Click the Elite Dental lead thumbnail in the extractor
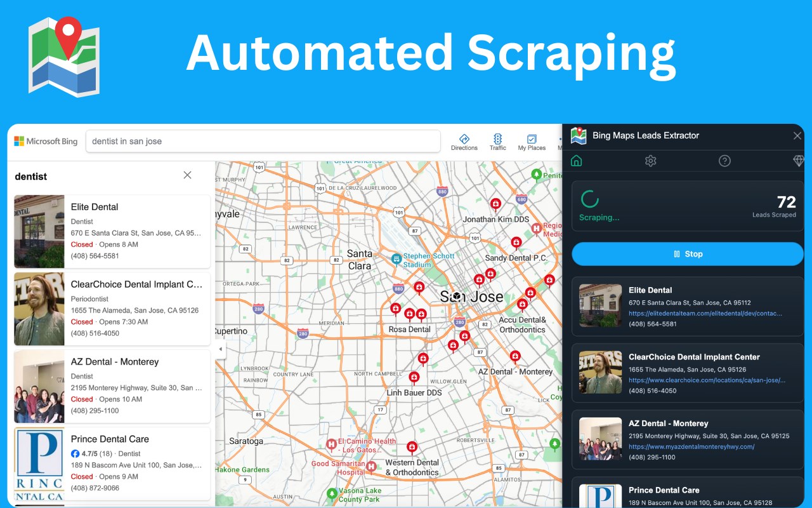The height and width of the screenshot is (508, 812). (601, 305)
